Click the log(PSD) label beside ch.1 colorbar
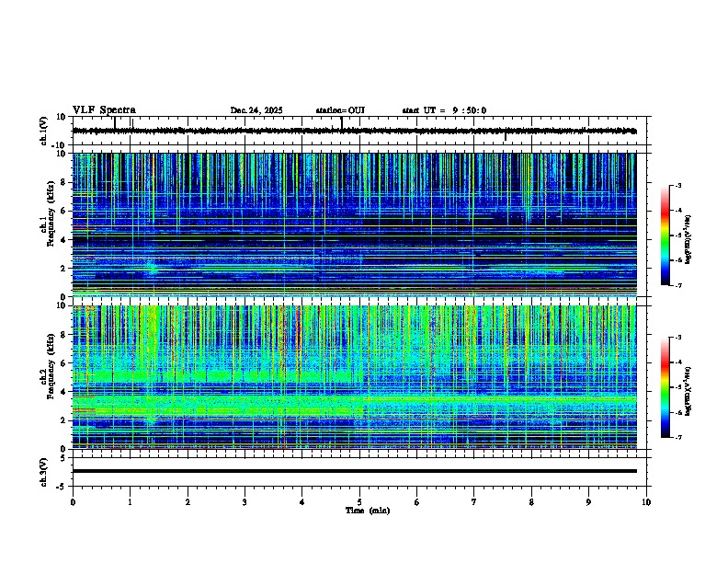The height and width of the screenshot is (563, 728). click(688, 239)
